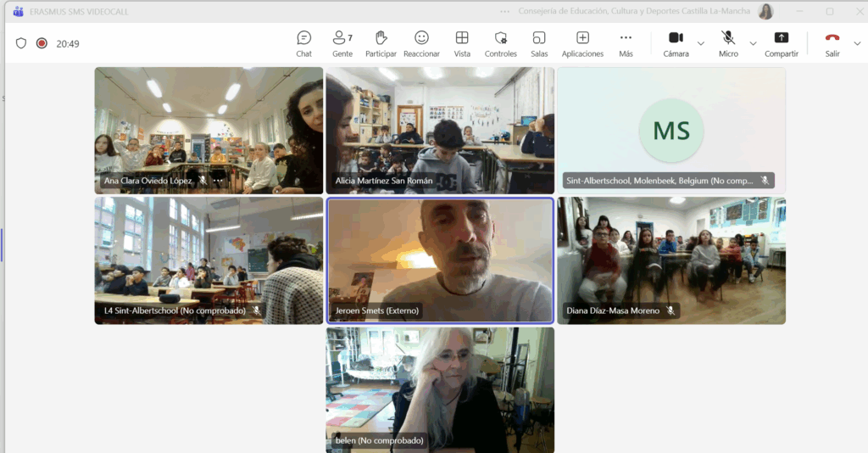
Task: Change layout via the Vista icon
Action: [x=462, y=43]
